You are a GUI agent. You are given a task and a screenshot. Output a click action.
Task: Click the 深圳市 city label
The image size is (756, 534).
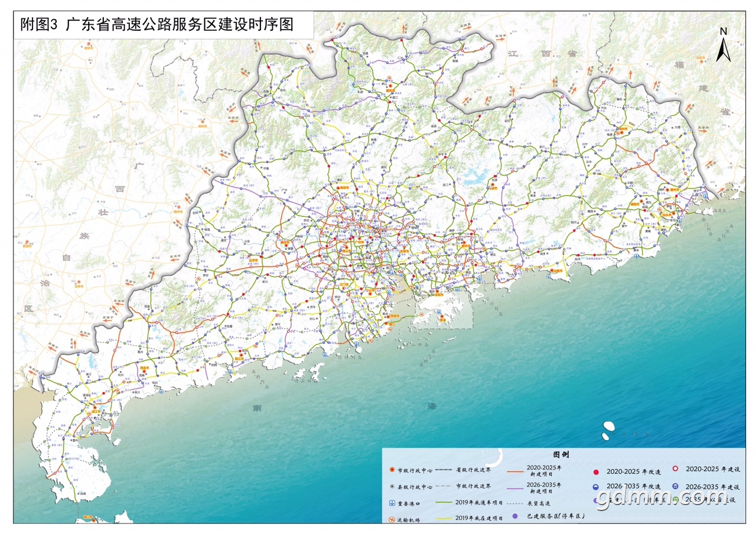click(439, 295)
